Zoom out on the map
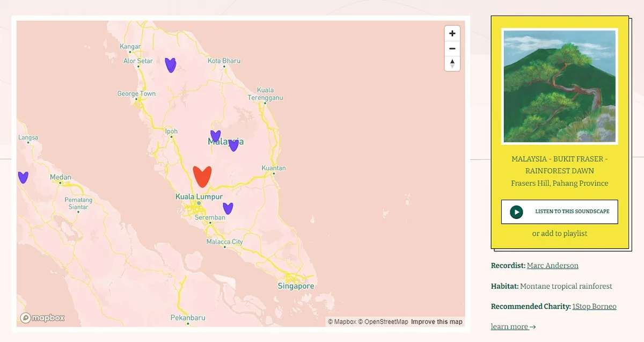Screen dimensions: 644x342 tap(452, 48)
